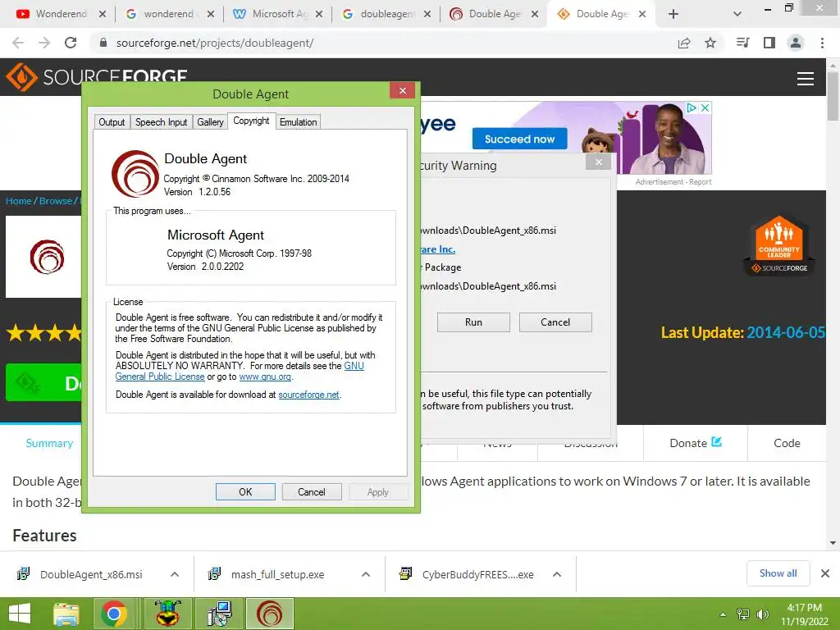This screenshot has height=630, width=840.
Task: Click the Chrome taskbar icon
Action: click(x=113, y=614)
